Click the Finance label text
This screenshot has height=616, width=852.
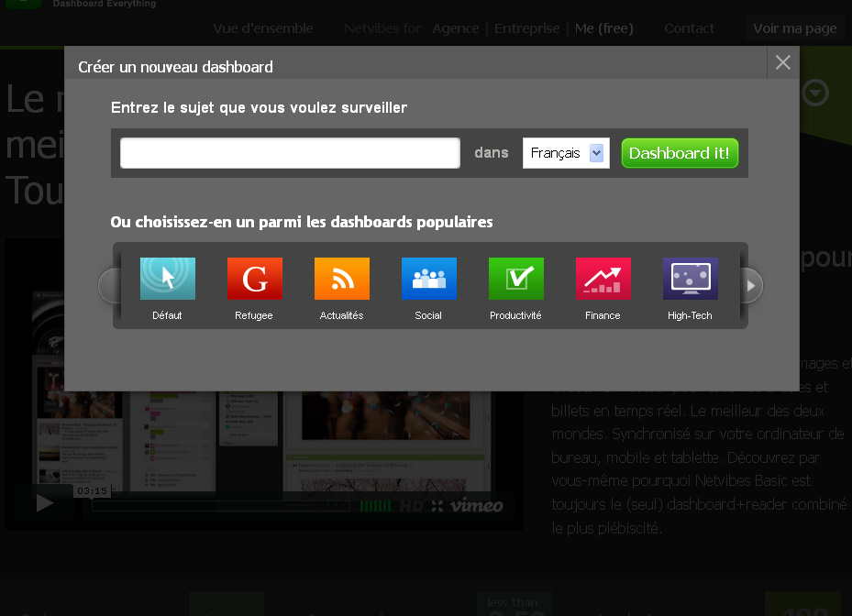coord(603,315)
